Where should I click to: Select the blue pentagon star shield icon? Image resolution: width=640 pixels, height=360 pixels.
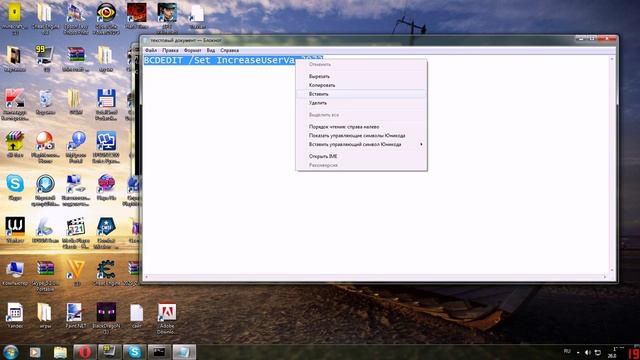coord(106,233)
